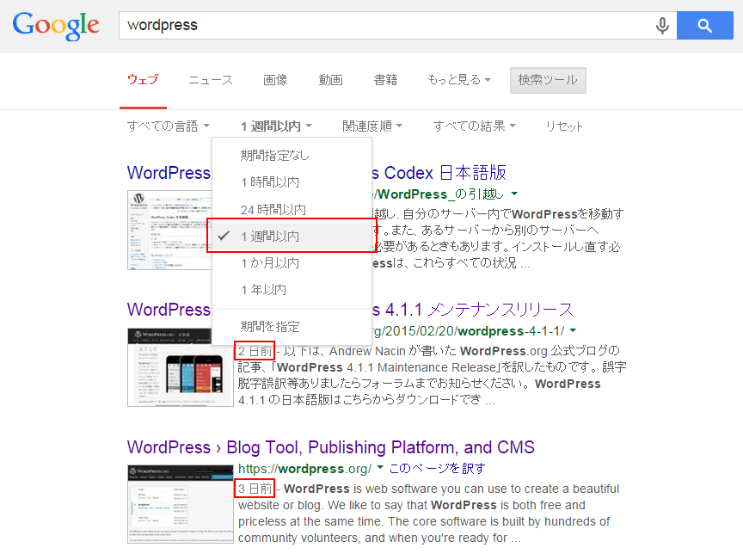The height and width of the screenshot is (560, 743).
Task: Open the 4.1.1 メンテナンスリリース result title
Action: point(472,310)
